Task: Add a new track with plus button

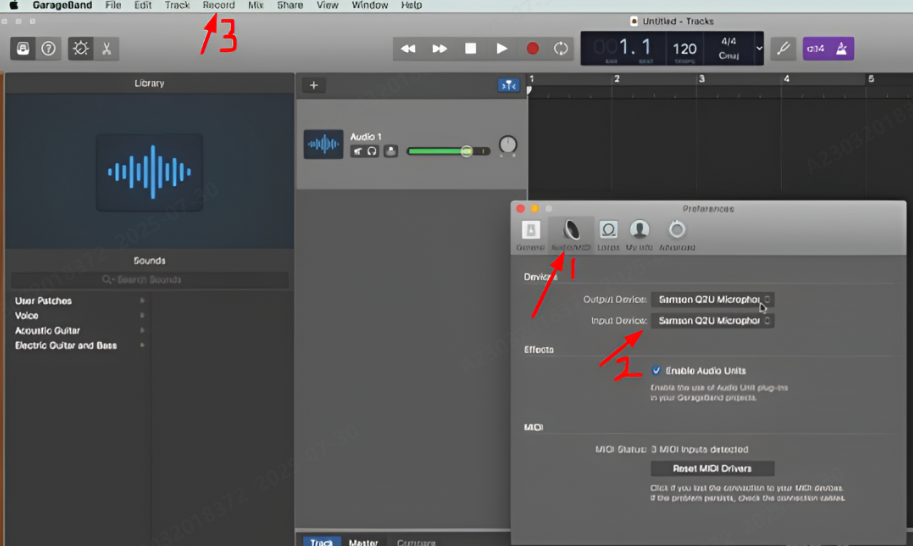Action: 314,86
